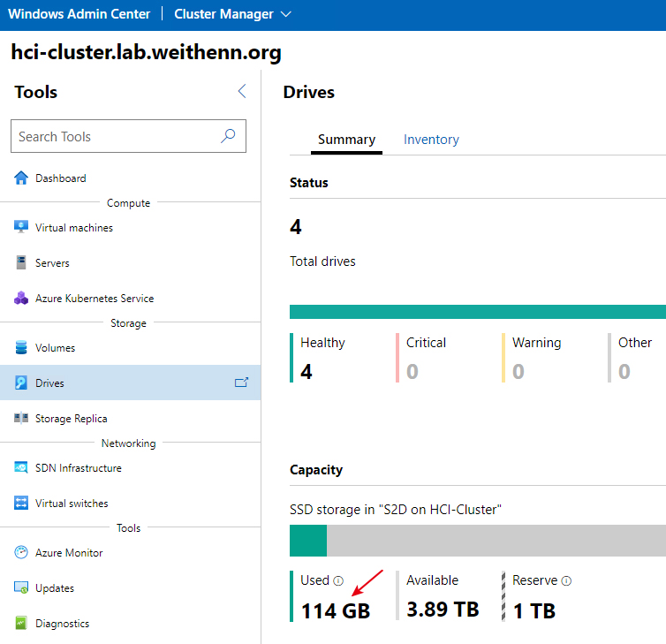Open the Dashboard home icon

(21, 178)
